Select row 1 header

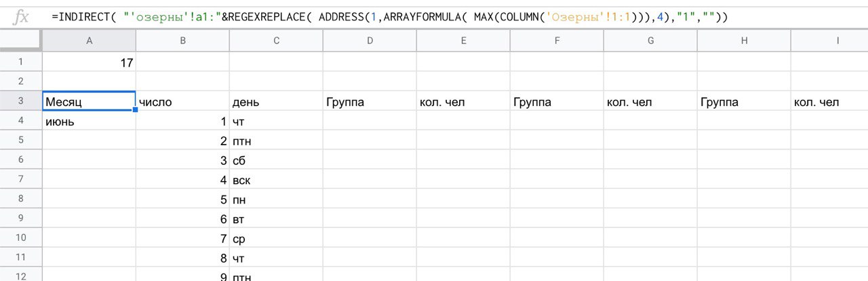pos(21,62)
